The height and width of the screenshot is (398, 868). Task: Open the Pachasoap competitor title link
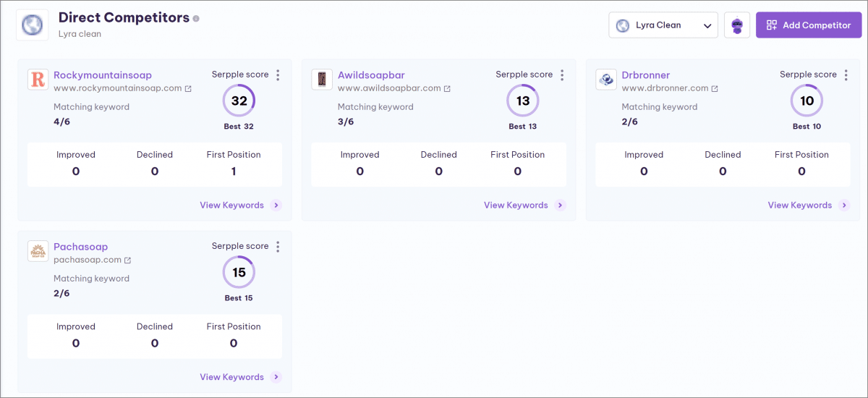click(80, 247)
